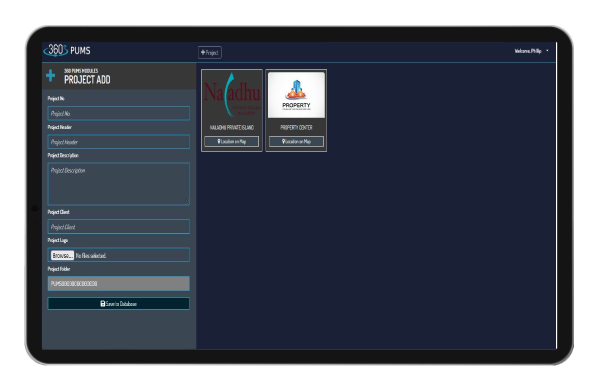The height and width of the screenshot is (389, 600).
Task: Click the dropdown caret next to Welcome Philip
Action: 547,50
